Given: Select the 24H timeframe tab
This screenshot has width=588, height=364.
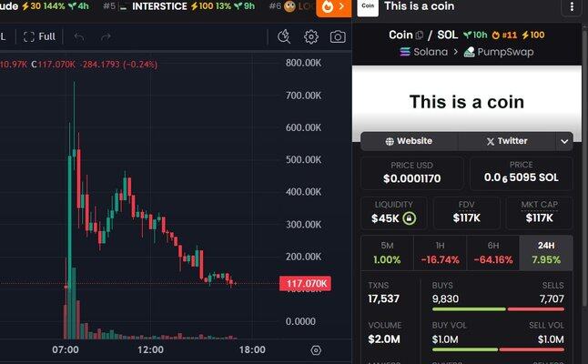Looking at the screenshot, I should tap(546, 252).
